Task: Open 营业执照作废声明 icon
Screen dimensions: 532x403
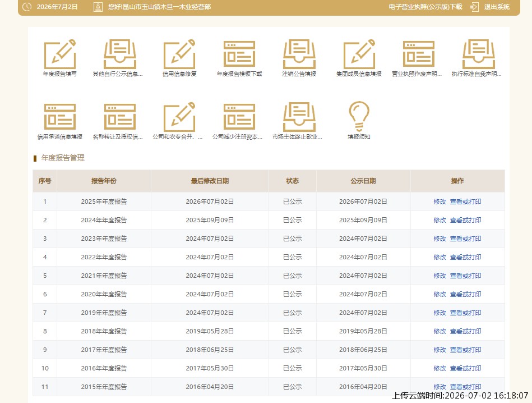Action: tap(419, 54)
